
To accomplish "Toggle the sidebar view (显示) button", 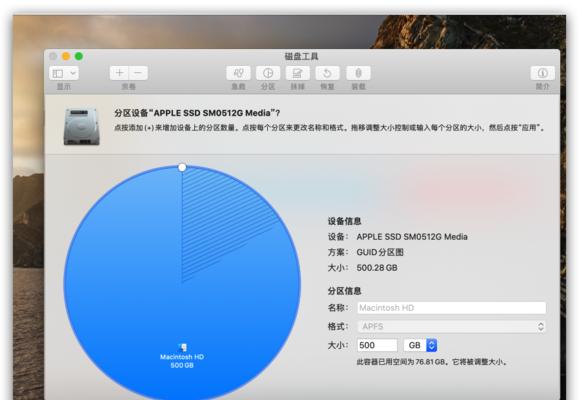I will 58,73.
